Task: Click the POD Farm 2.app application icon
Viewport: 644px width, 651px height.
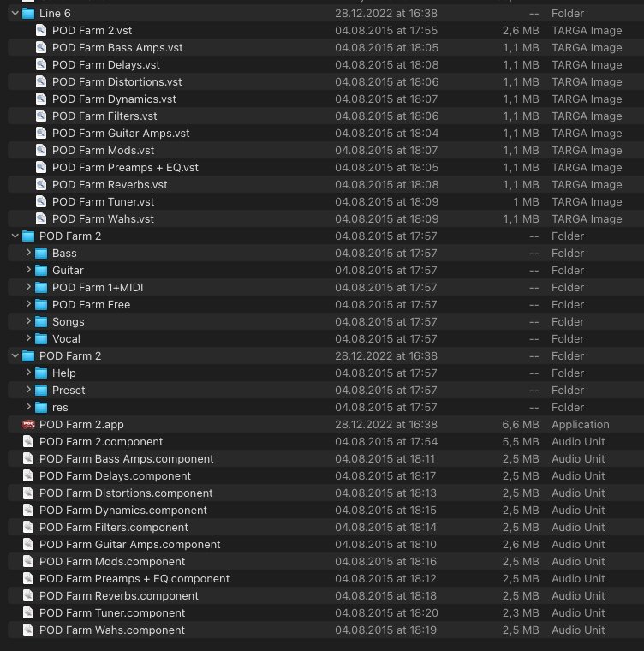Action: (28, 425)
